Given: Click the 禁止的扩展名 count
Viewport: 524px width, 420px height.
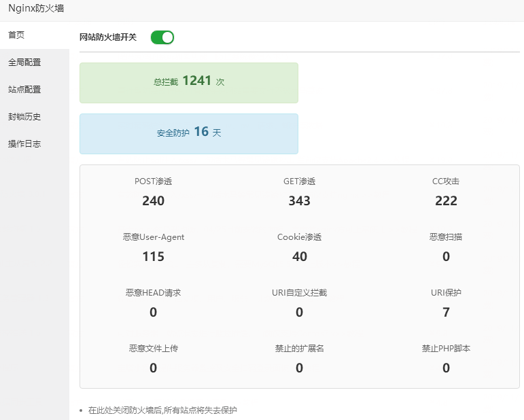Looking at the screenshot, I should pyautogui.click(x=299, y=368).
